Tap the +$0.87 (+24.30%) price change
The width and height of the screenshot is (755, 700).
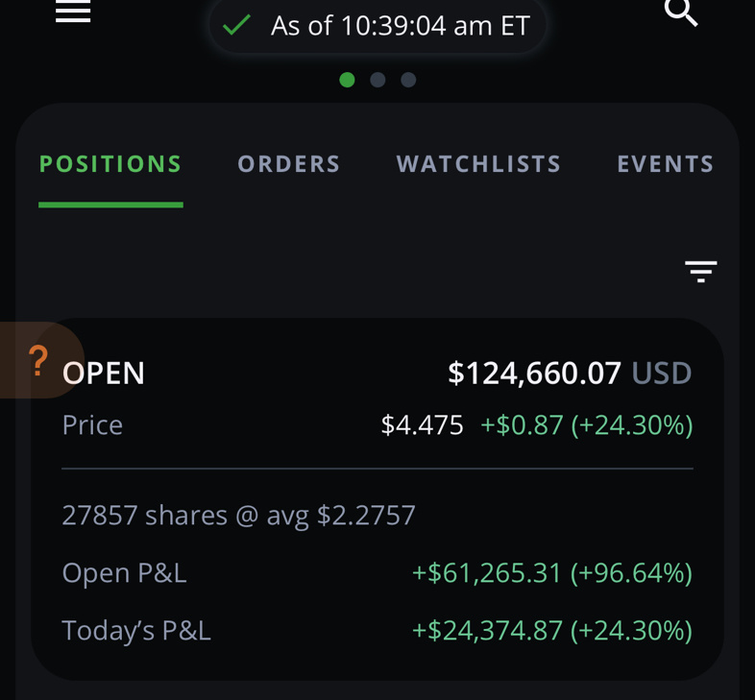587,425
